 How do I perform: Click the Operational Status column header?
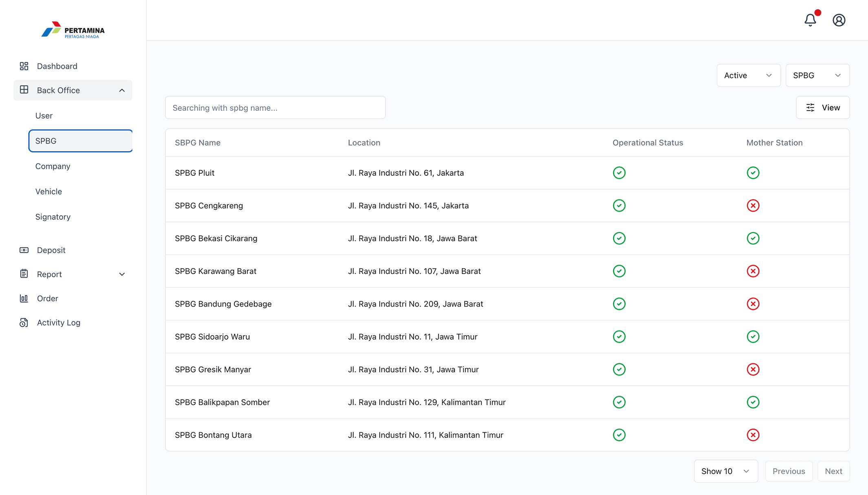point(648,143)
